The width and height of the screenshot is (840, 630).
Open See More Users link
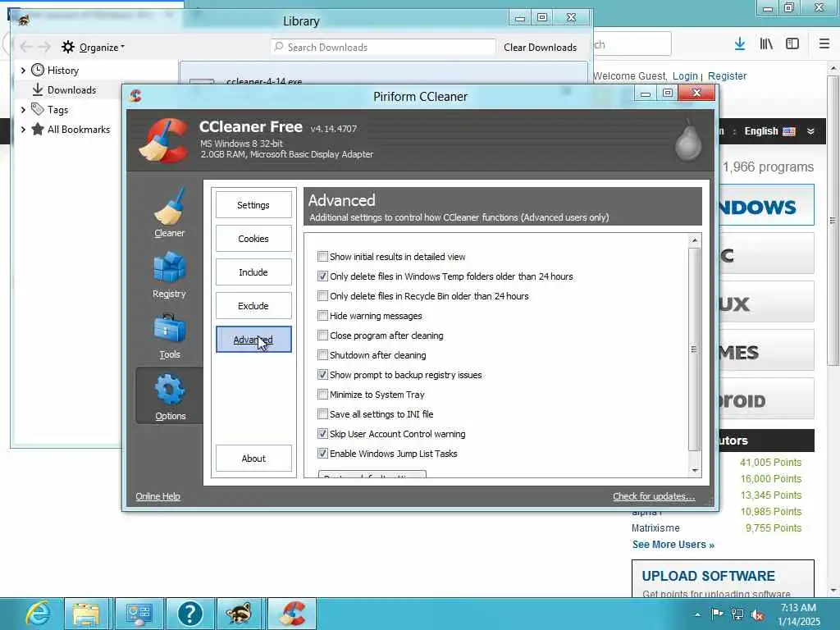673,545
